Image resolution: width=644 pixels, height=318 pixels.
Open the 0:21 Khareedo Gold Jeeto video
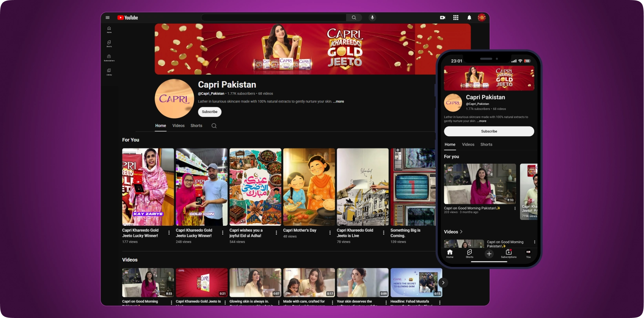202,283
